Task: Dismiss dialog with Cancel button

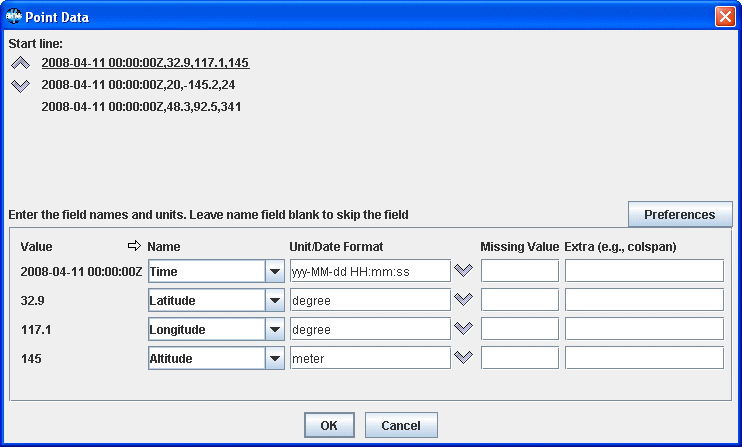Action: tap(401, 425)
